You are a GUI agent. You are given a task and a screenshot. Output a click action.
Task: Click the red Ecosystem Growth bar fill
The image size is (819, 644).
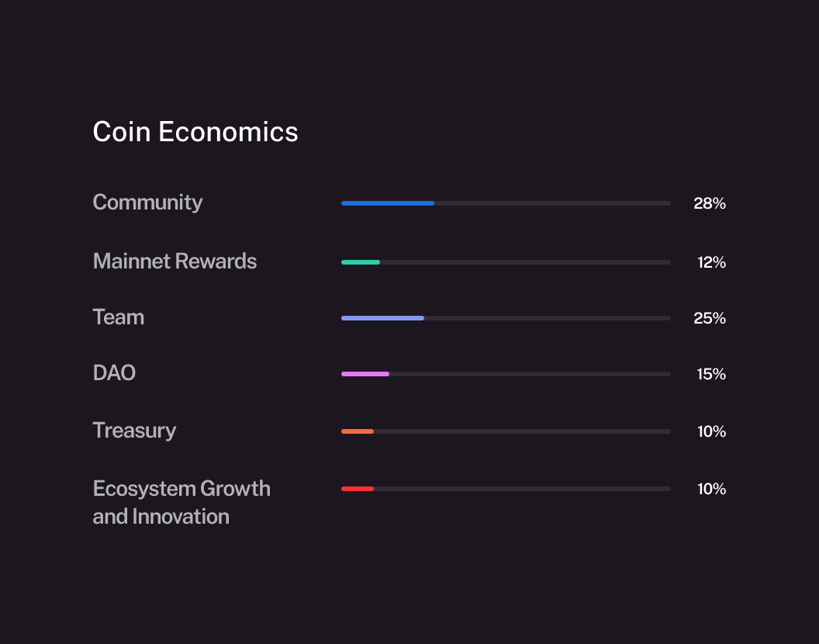(x=358, y=489)
